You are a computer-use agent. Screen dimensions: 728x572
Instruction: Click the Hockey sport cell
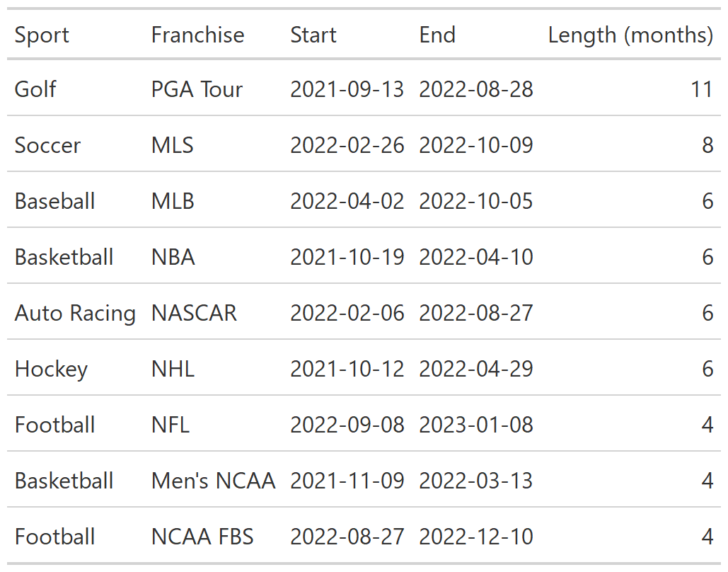(51, 369)
